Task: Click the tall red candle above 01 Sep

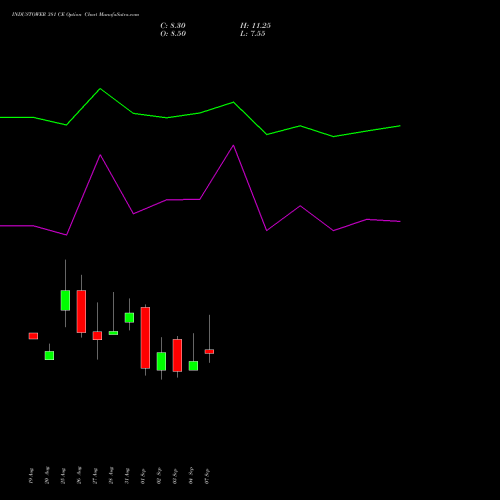Action: click(145, 338)
